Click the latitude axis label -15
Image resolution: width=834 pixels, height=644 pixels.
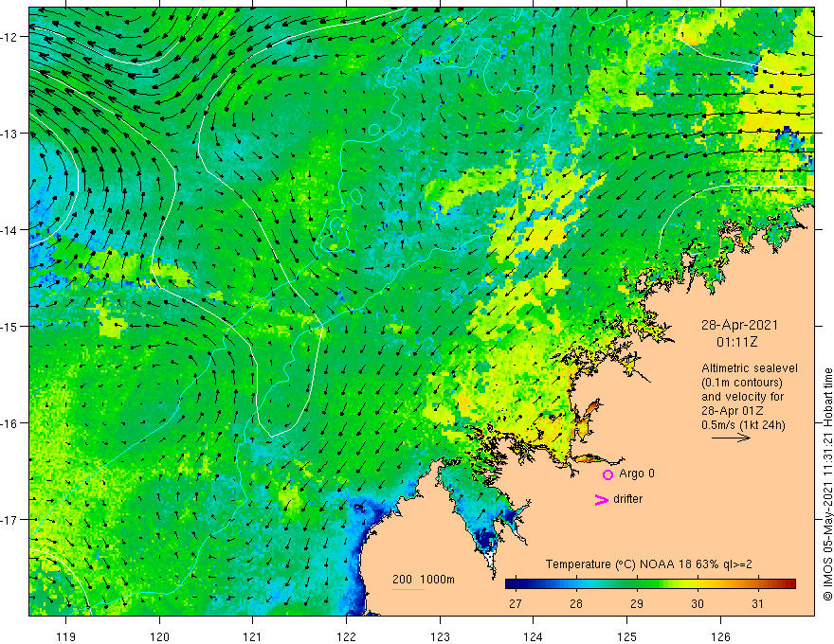pyautogui.click(x=10, y=326)
